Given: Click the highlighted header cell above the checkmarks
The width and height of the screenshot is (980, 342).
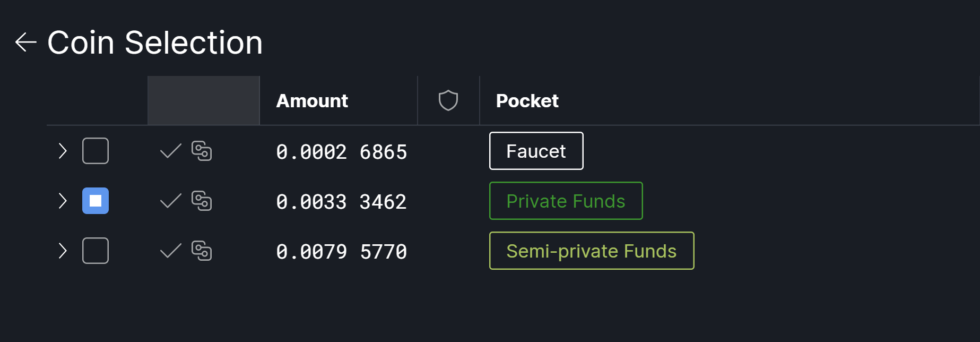Looking at the screenshot, I should coord(203,100).
